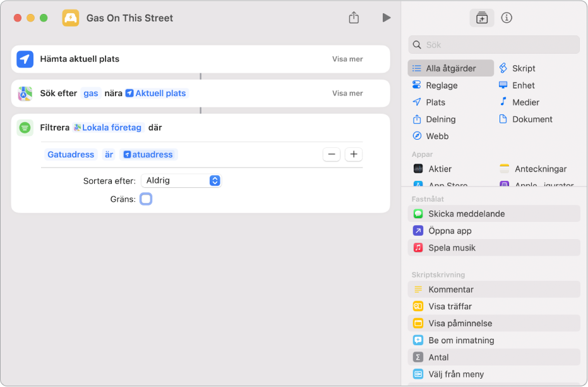Change the 'är' filter condition
The height and width of the screenshot is (387, 588).
[x=109, y=154]
